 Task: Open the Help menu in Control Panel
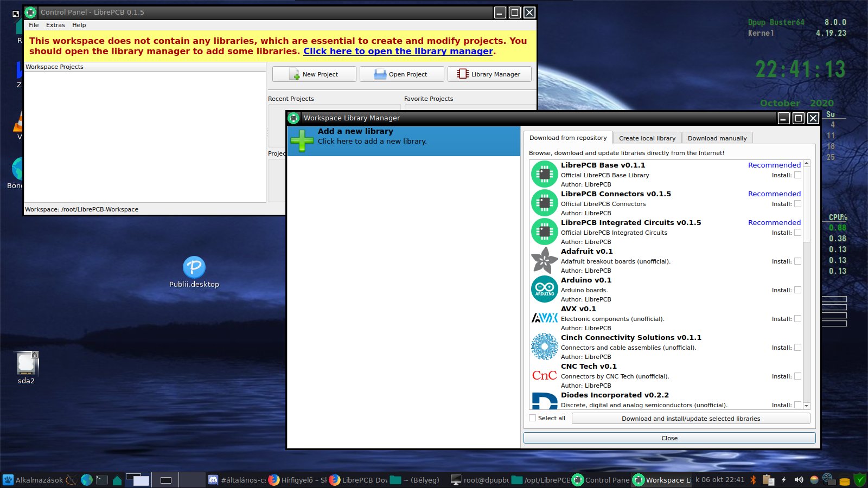point(79,25)
